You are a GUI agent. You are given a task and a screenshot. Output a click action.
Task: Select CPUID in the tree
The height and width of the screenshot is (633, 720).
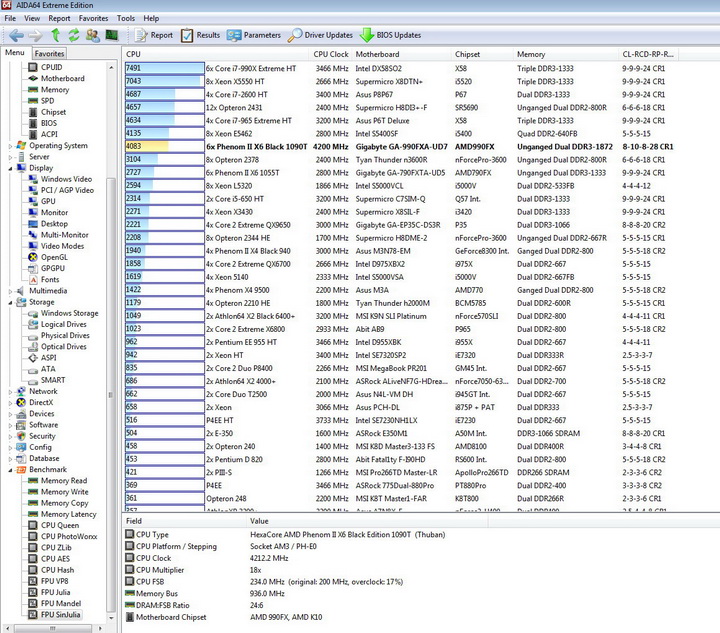tap(45, 67)
